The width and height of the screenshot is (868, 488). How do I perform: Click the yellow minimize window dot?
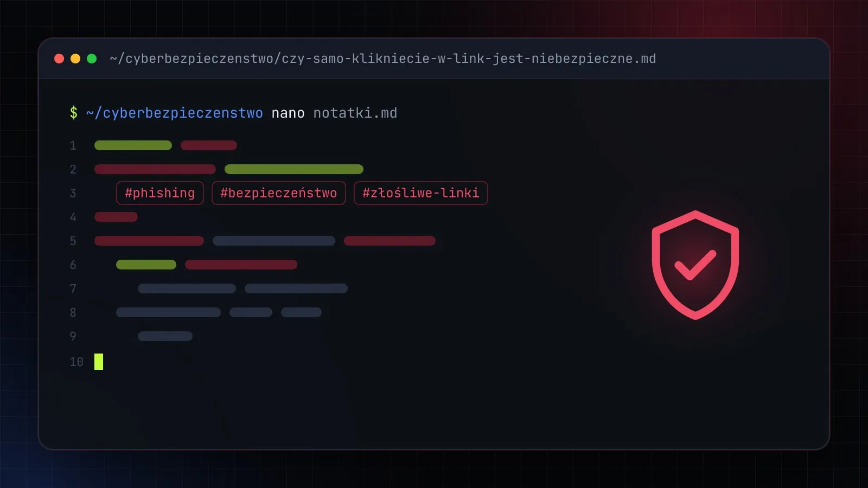(x=75, y=59)
